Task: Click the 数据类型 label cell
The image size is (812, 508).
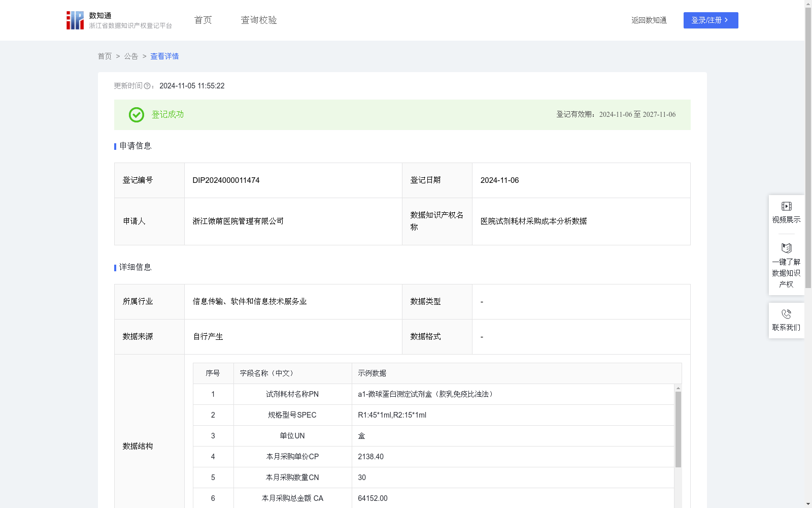Action: (x=437, y=302)
